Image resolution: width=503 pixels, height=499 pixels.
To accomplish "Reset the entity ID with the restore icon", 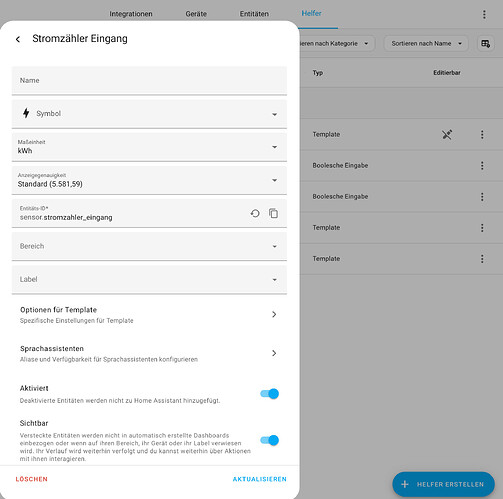I will pos(255,213).
